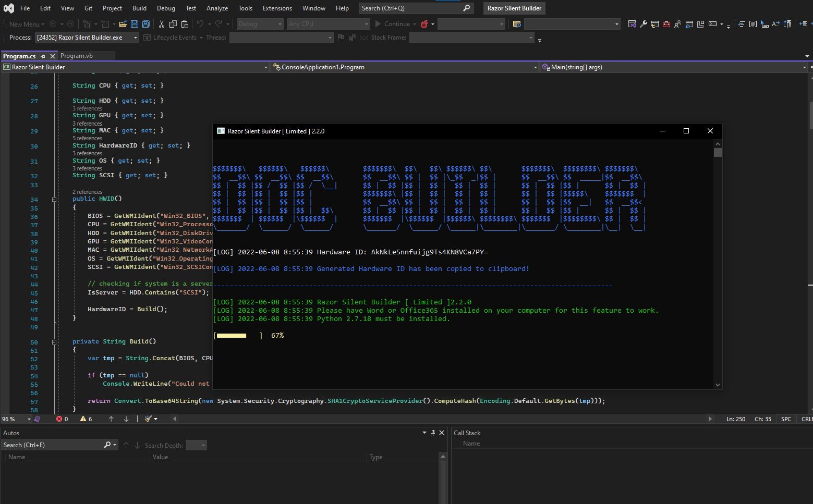The width and height of the screenshot is (813, 504).
Task: Click the Hot Reload flame icon
Action: click(424, 24)
